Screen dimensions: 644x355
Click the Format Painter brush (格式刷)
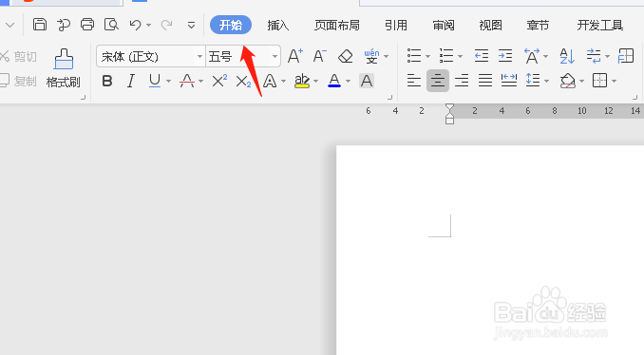pyautogui.click(x=64, y=68)
